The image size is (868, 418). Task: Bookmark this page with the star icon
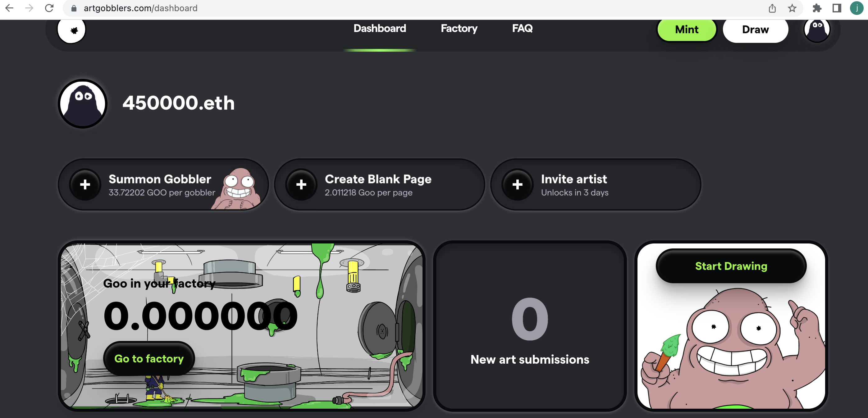[792, 8]
